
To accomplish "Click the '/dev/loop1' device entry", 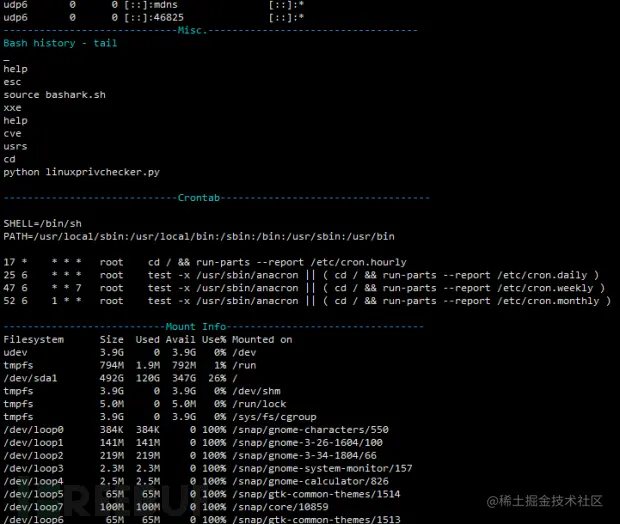I will point(34,443).
